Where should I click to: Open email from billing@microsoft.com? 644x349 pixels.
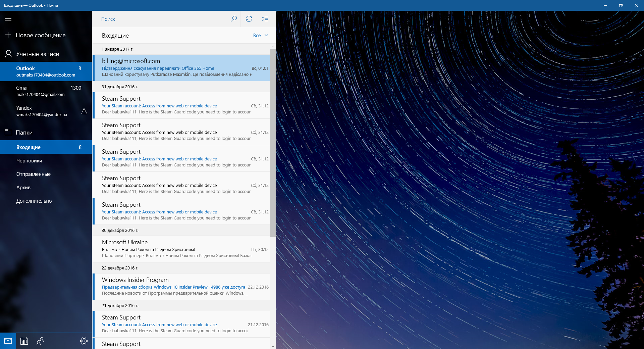(181, 68)
